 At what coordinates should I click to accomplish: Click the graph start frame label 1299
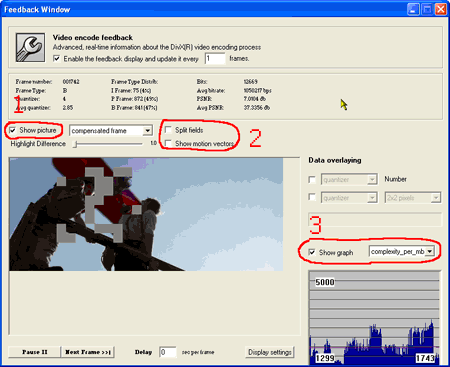tap(325, 358)
